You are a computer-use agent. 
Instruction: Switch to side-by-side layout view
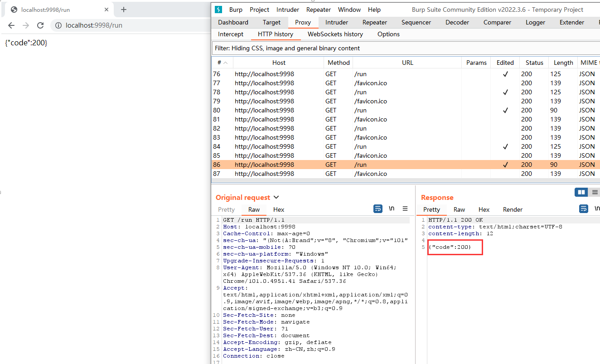[581, 192]
